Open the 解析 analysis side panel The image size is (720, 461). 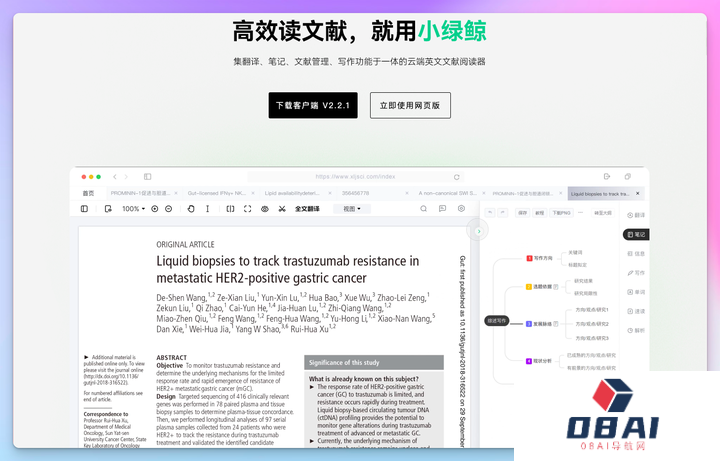click(x=636, y=330)
